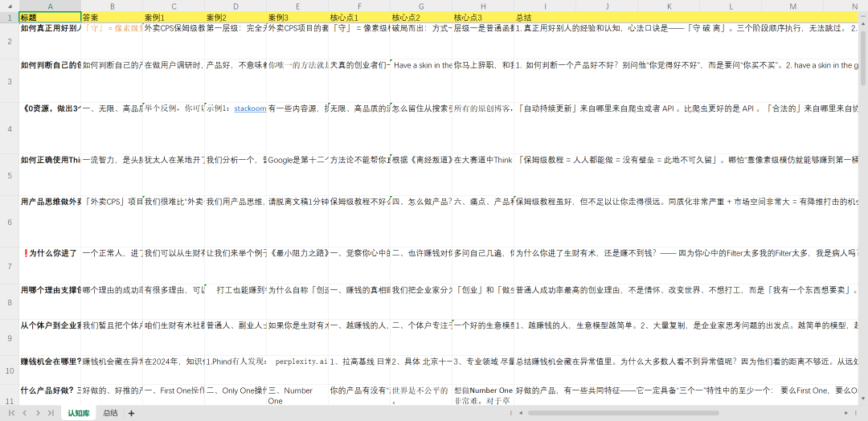Select the 案例1 header cell
868x421 pixels.
point(174,17)
